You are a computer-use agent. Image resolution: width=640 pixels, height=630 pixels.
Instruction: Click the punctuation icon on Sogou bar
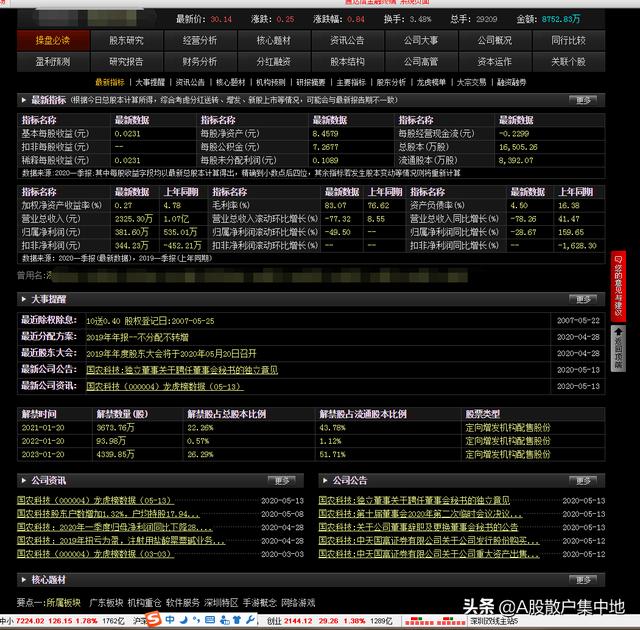[197, 620]
